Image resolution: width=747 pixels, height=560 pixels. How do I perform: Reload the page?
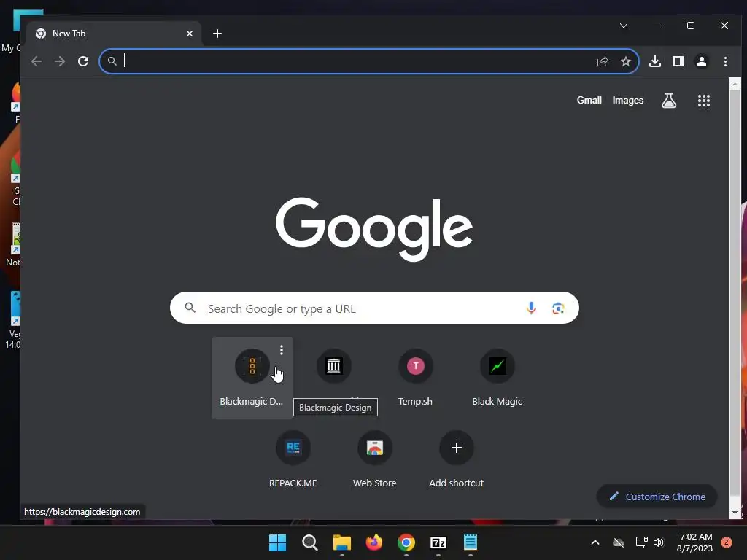pos(83,61)
